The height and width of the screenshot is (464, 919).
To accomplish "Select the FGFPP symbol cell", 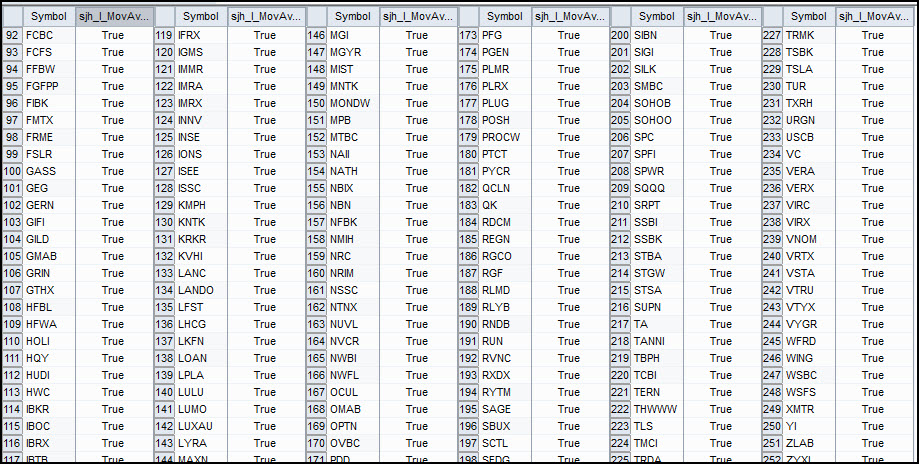I will (49, 86).
